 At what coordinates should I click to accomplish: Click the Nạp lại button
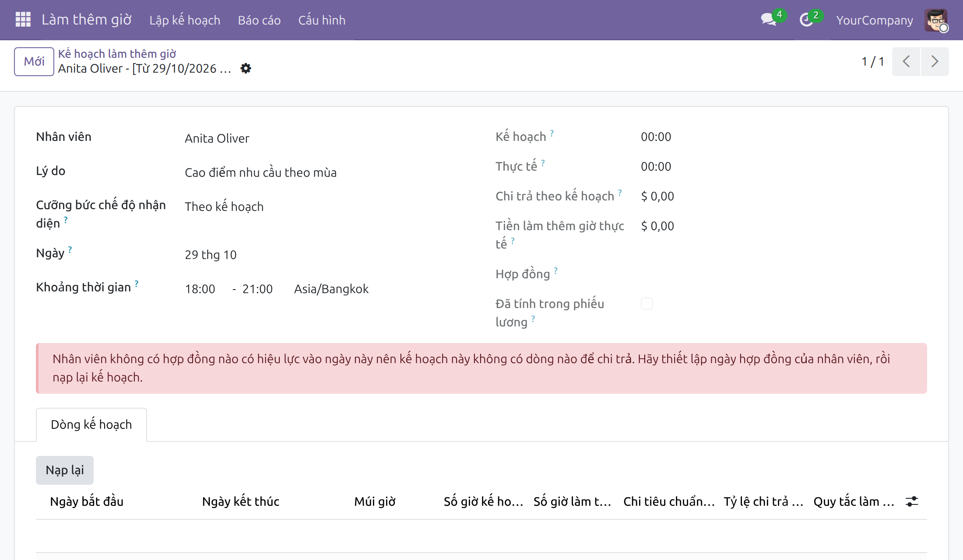[65, 470]
